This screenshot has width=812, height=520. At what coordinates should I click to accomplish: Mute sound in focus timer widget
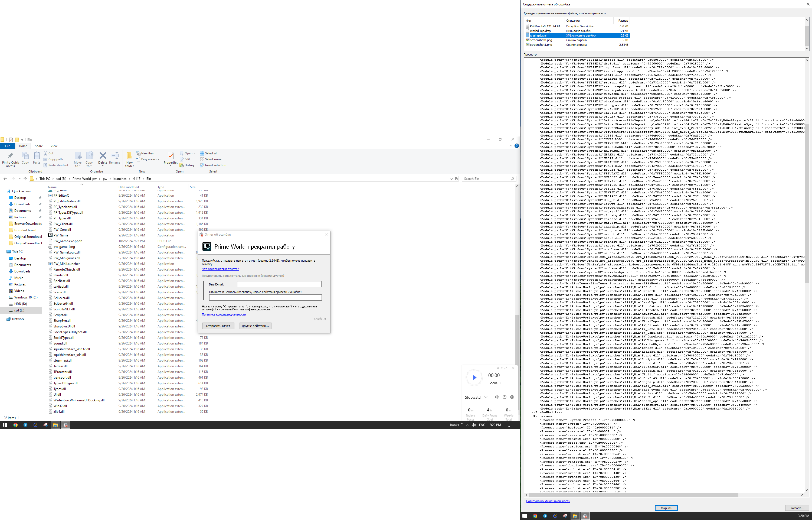tap(497, 397)
